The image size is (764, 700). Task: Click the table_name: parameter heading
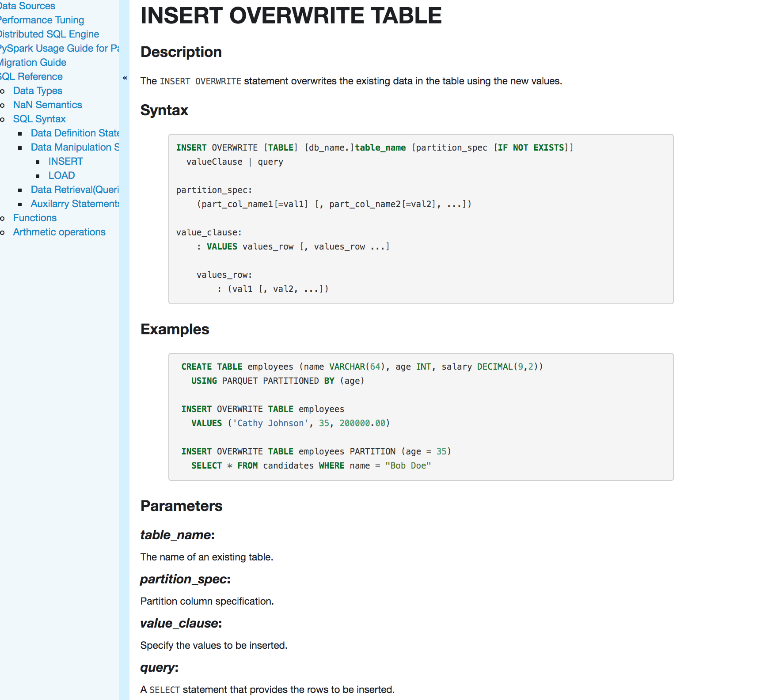pos(177,535)
